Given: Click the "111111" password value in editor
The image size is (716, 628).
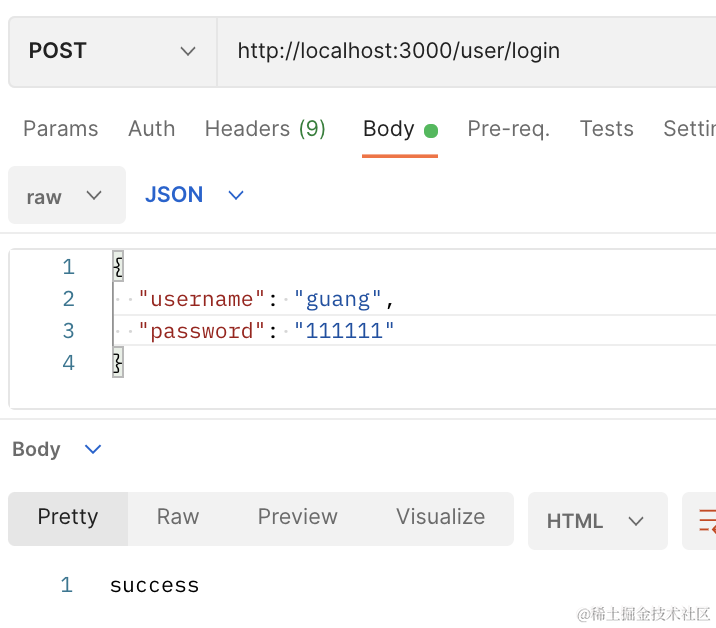Looking at the screenshot, I should click(x=344, y=331).
